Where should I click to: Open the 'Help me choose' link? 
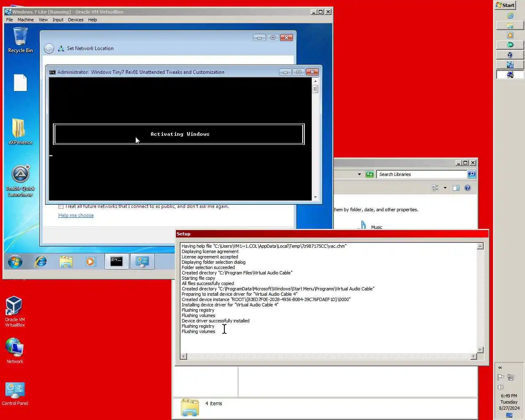tap(76, 215)
